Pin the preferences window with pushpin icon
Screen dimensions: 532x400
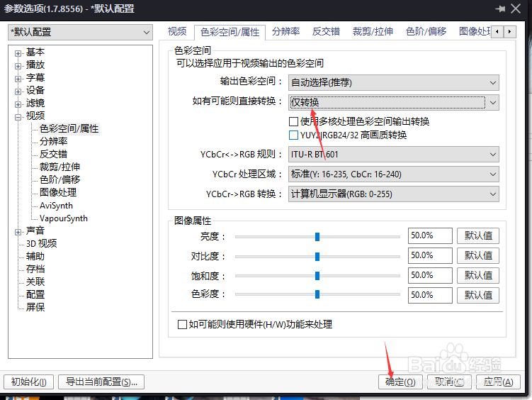500,9
